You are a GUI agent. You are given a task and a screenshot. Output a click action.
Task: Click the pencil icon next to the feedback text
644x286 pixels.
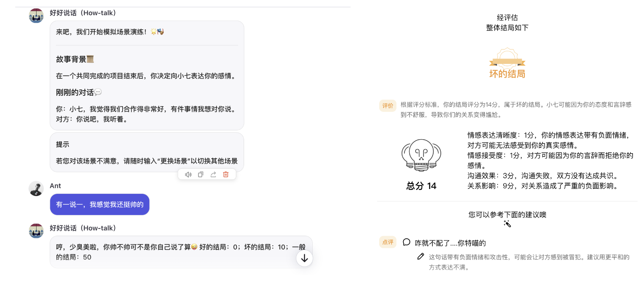point(421,257)
